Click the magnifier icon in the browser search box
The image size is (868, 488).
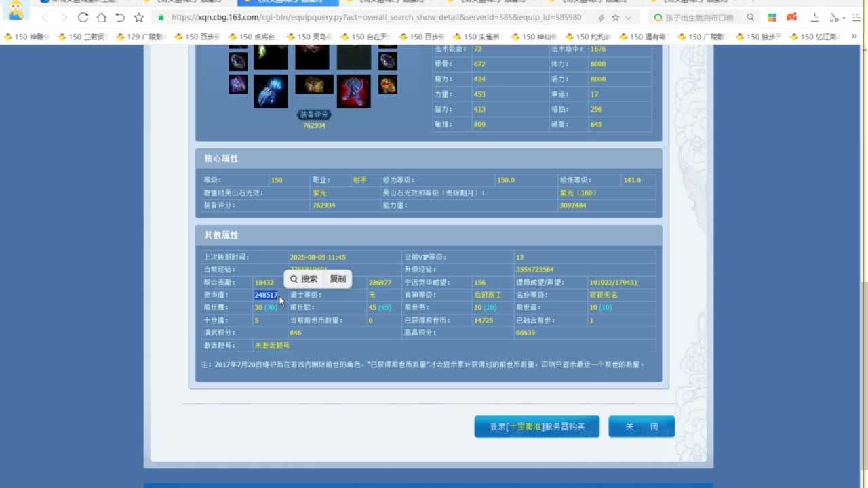coord(750,18)
